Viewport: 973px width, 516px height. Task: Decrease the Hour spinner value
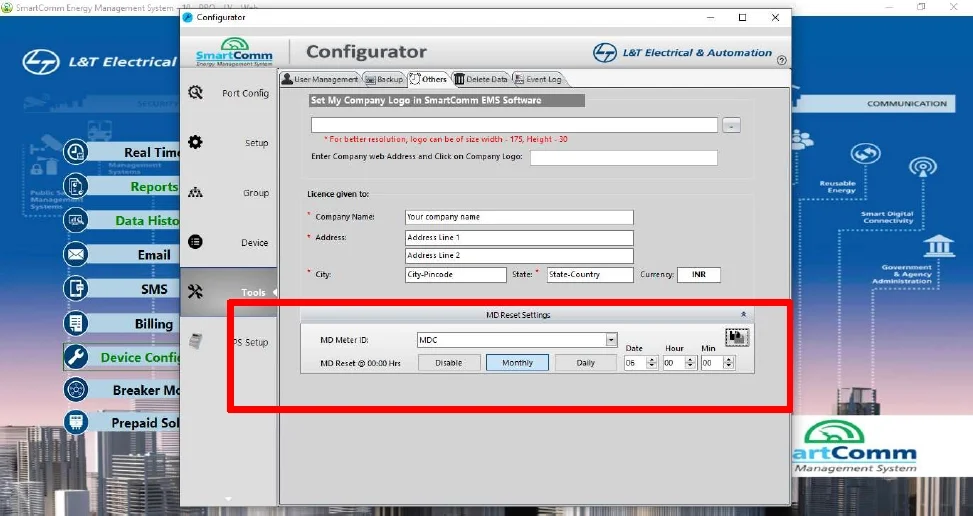[x=690, y=367]
